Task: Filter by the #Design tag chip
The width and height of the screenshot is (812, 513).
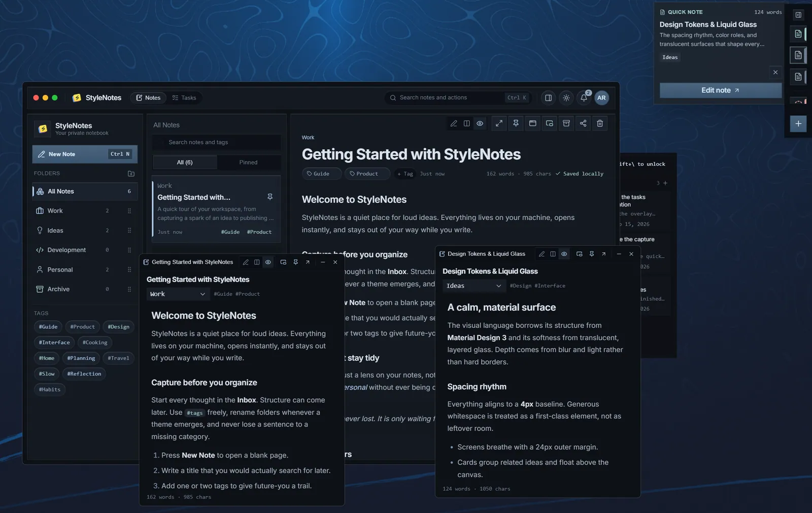Action: pos(118,327)
